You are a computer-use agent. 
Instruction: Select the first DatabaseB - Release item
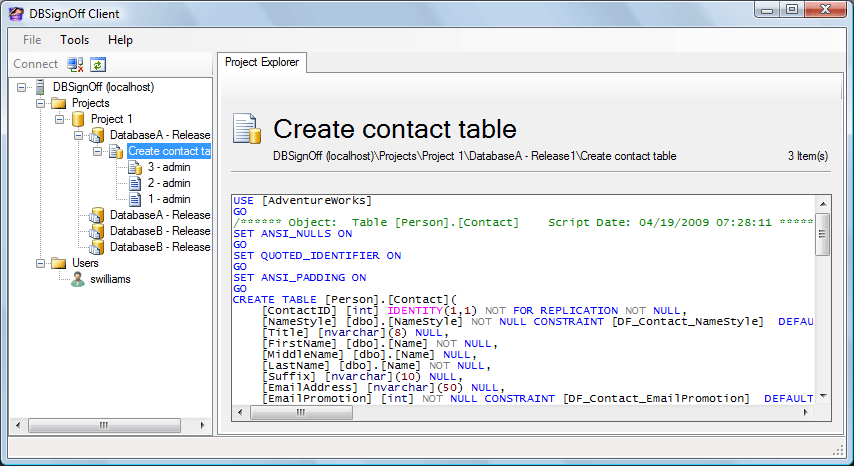click(160, 231)
